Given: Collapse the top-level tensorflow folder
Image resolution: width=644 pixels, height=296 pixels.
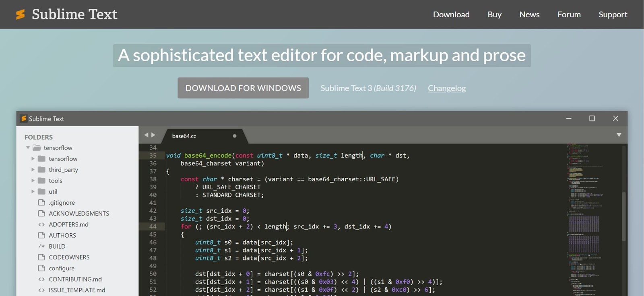Looking at the screenshot, I should pyautogui.click(x=28, y=148).
